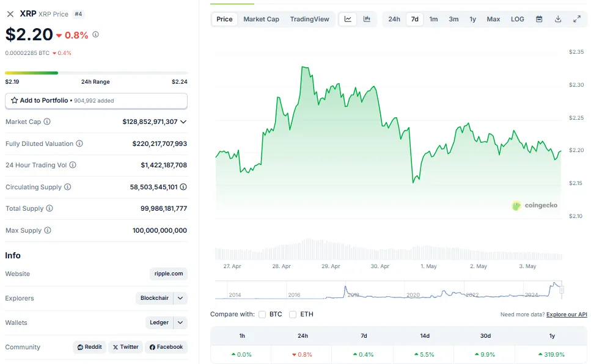Click Add to Portfolio button
The image size is (591, 364).
(x=96, y=101)
